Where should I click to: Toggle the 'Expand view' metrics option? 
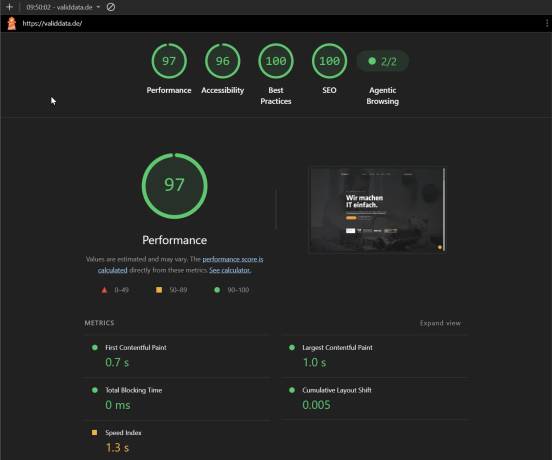[440, 323]
